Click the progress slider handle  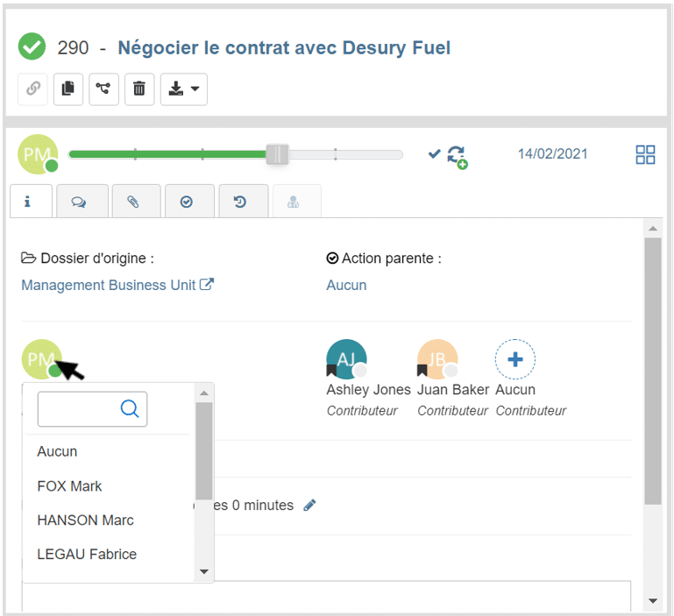pyautogui.click(x=277, y=155)
